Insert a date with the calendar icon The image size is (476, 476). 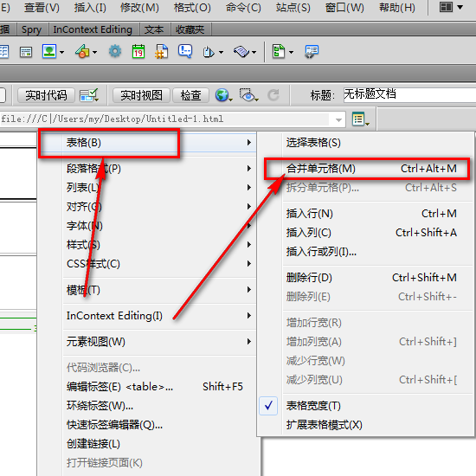pyautogui.click(x=138, y=52)
